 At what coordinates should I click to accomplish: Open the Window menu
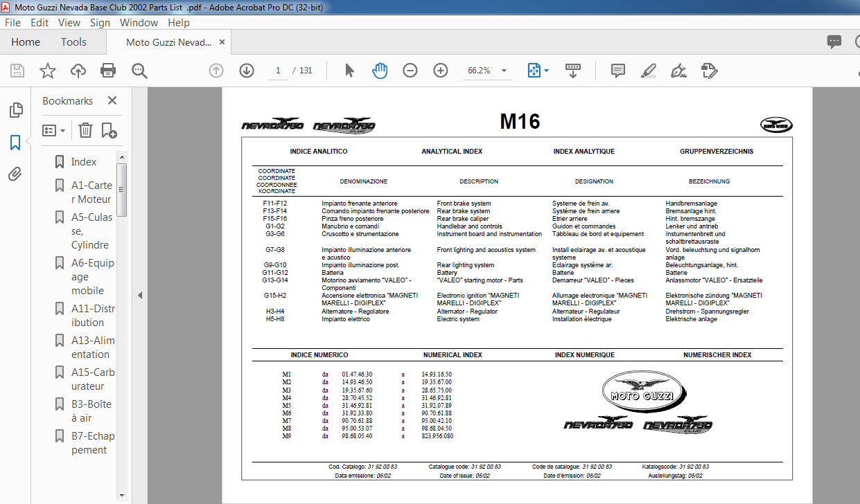click(x=139, y=22)
